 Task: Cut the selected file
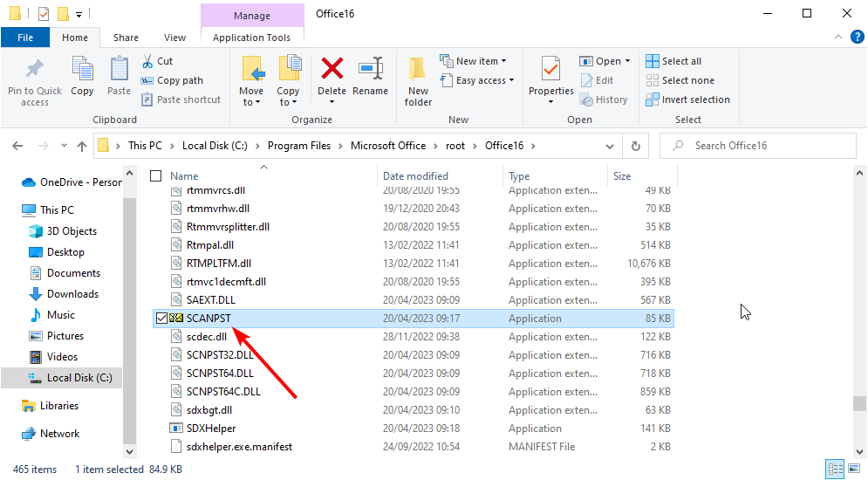[x=158, y=61]
